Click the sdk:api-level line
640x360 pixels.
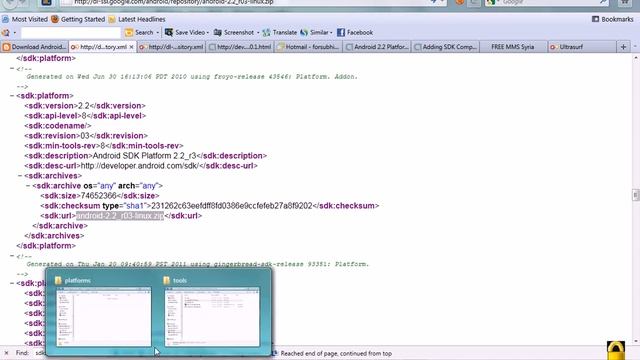(x=85, y=116)
